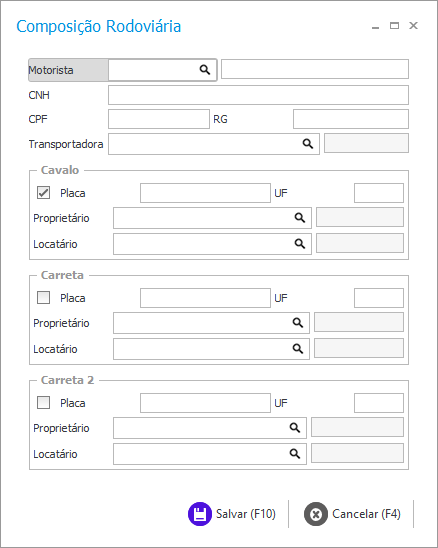Select the Carreta 2 UF field
This screenshot has height=548, width=438.
[x=379, y=403]
